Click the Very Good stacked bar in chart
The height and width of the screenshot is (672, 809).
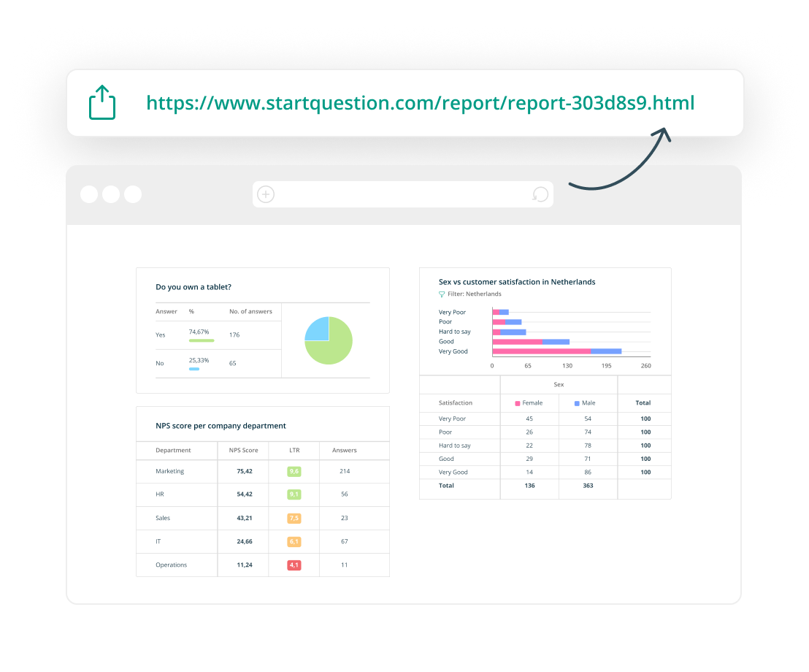(x=556, y=351)
